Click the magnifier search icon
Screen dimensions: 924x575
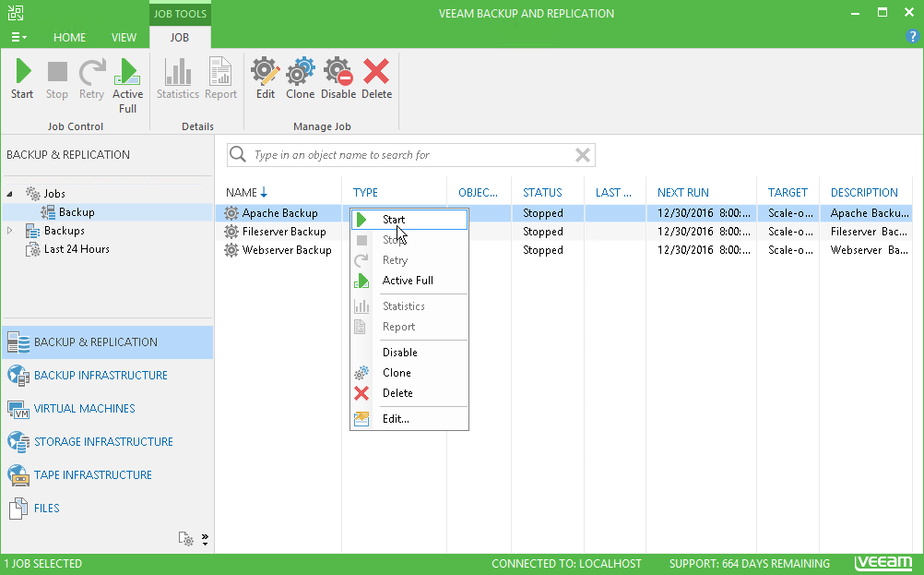tap(238, 154)
